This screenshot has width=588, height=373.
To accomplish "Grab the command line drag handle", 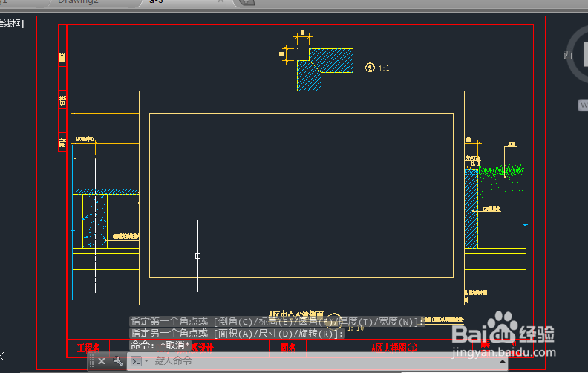I will (91, 361).
